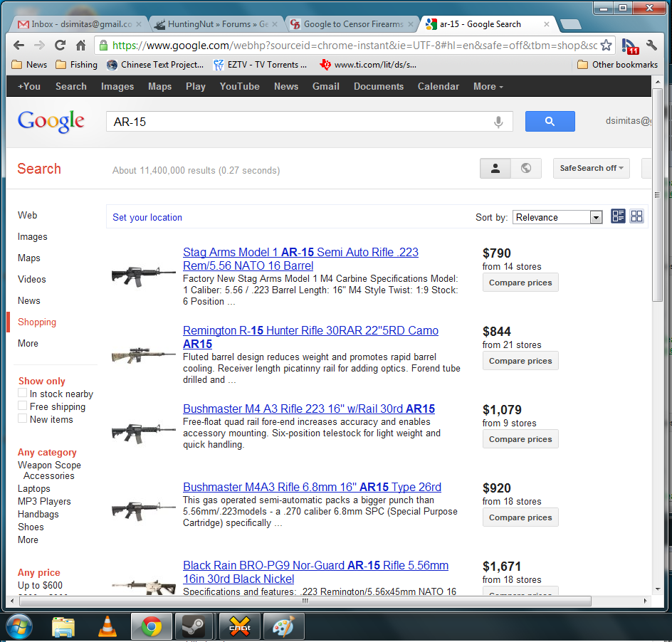
Task: Open VLC media player from taskbar
Action: click(x=107, y=626)
